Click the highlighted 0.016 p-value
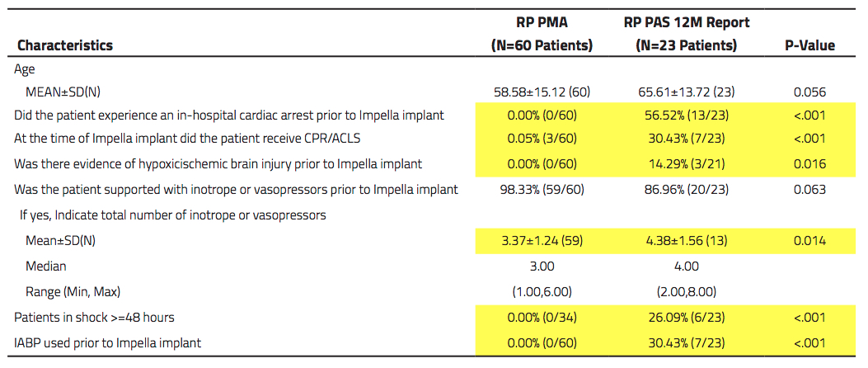Viewport: 868px width, 368px height. point(809,164)
